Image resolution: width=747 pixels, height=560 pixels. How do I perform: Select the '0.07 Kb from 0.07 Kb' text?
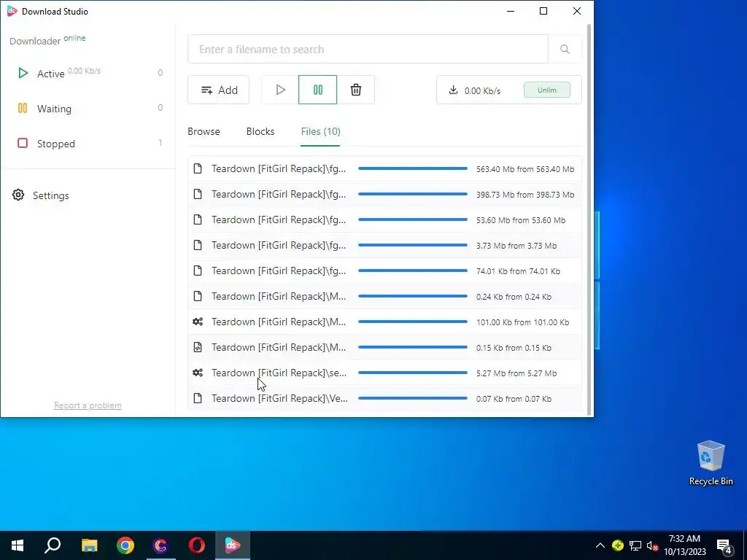[514, 399]
